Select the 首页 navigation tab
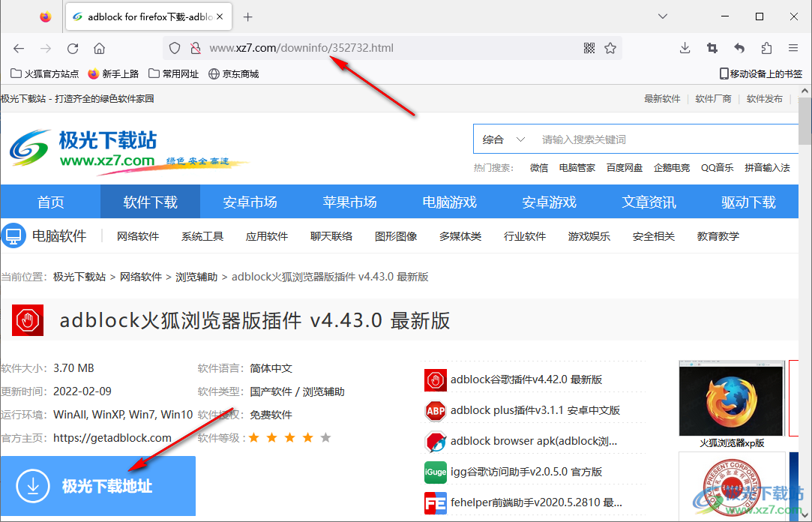Screen dimensions: 812x522 click(x=51, y=202)
